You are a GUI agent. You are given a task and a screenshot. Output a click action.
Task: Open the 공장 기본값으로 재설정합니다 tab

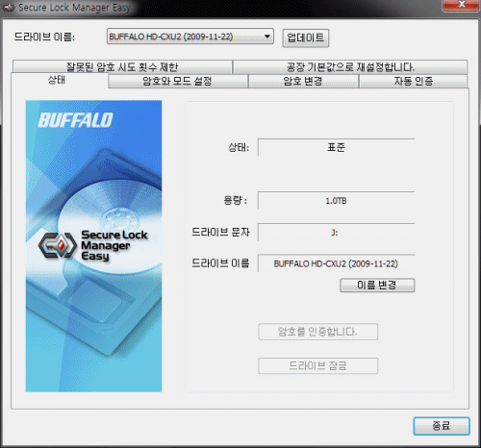(350, 66)
